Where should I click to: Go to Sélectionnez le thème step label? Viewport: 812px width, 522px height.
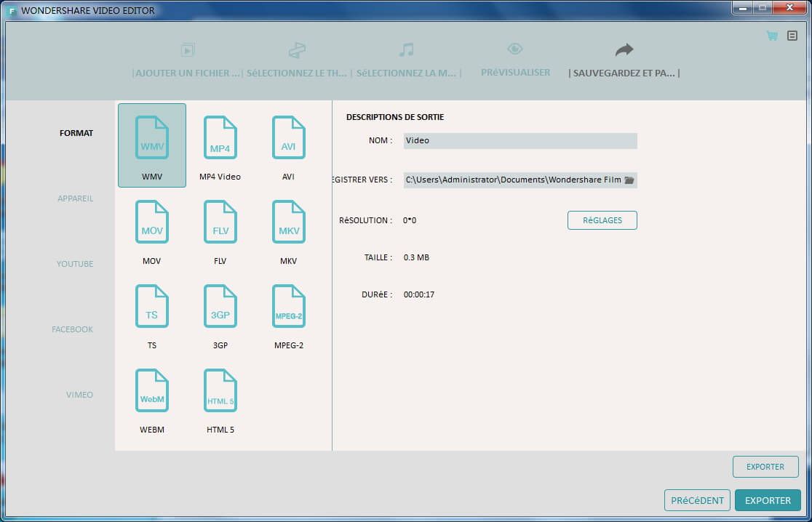[297, 73]
